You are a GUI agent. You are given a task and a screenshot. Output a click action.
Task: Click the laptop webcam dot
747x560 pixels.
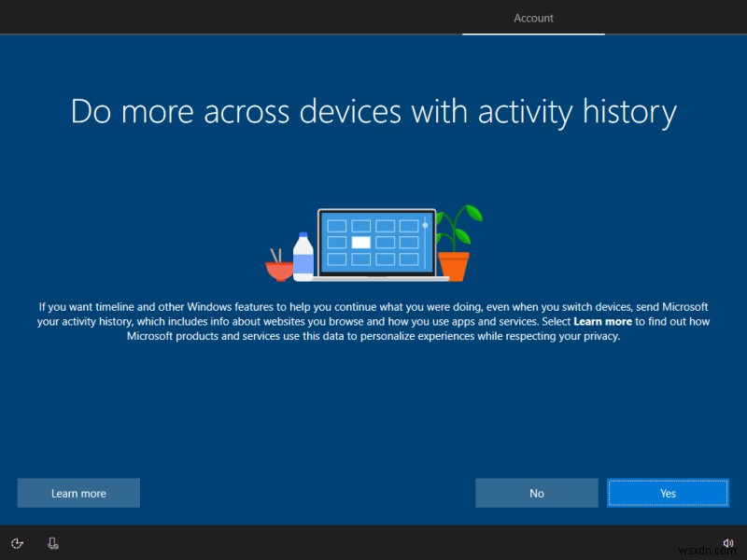[x=425, y=223]
